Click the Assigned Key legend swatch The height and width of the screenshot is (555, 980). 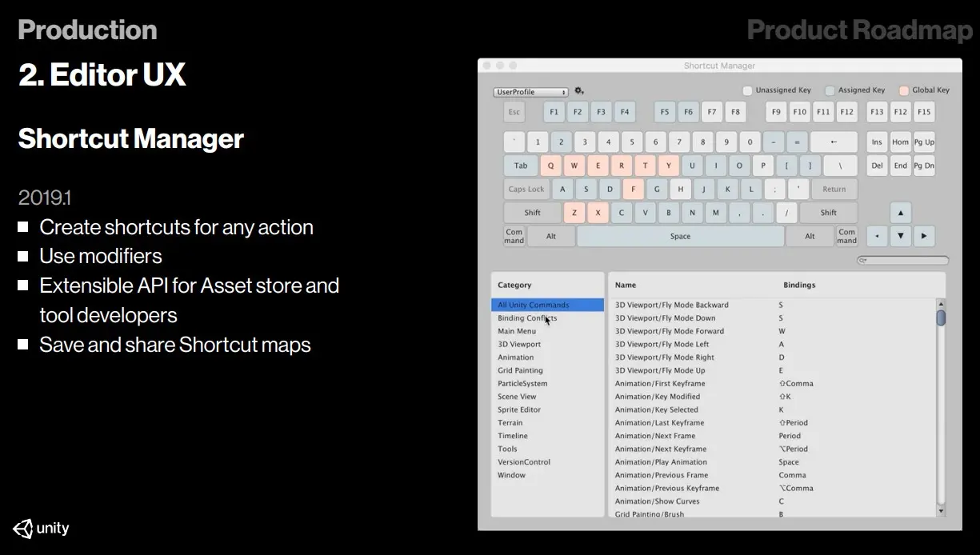pyautogui.click(x=830, y=90)
